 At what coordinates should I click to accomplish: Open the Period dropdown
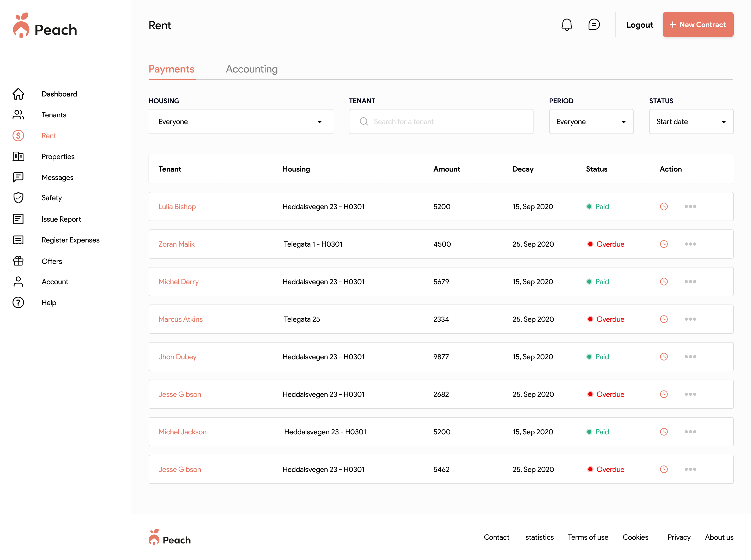point(591,122)
